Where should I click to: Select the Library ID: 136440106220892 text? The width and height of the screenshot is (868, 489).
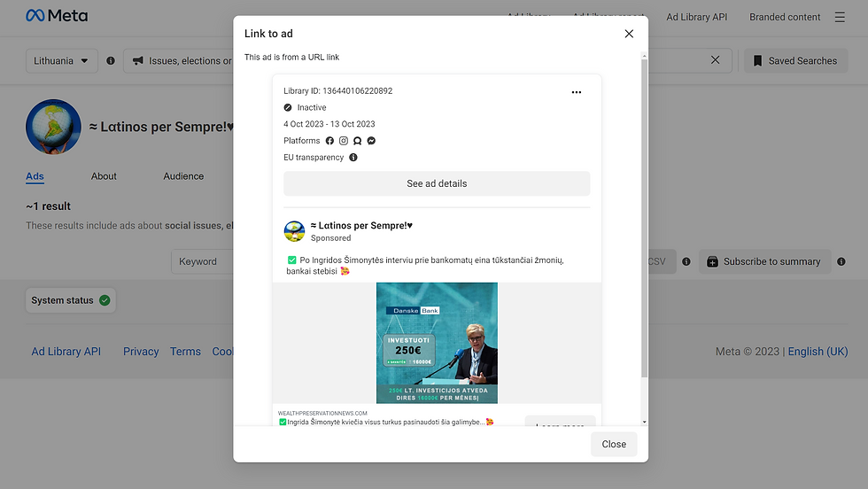click(x=337, y=91)
